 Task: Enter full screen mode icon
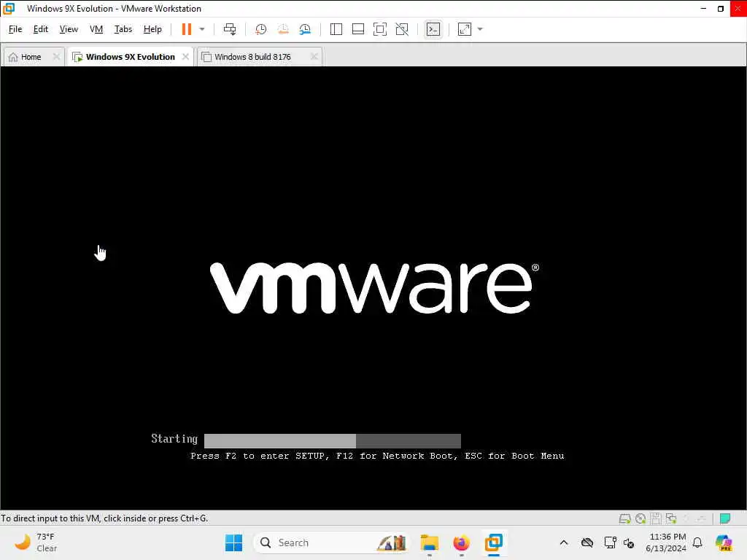pos(379,29)
